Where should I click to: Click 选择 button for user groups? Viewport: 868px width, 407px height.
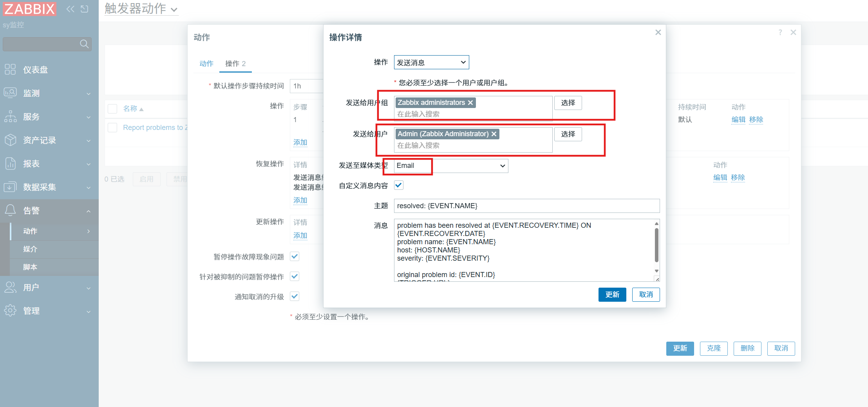coord(568,103)
